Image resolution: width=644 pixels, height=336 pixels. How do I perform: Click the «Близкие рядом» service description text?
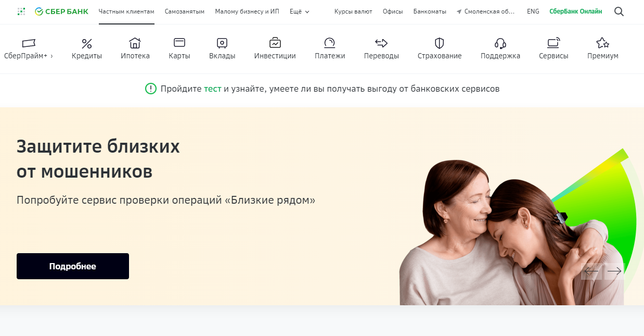(x=166, y=200)
